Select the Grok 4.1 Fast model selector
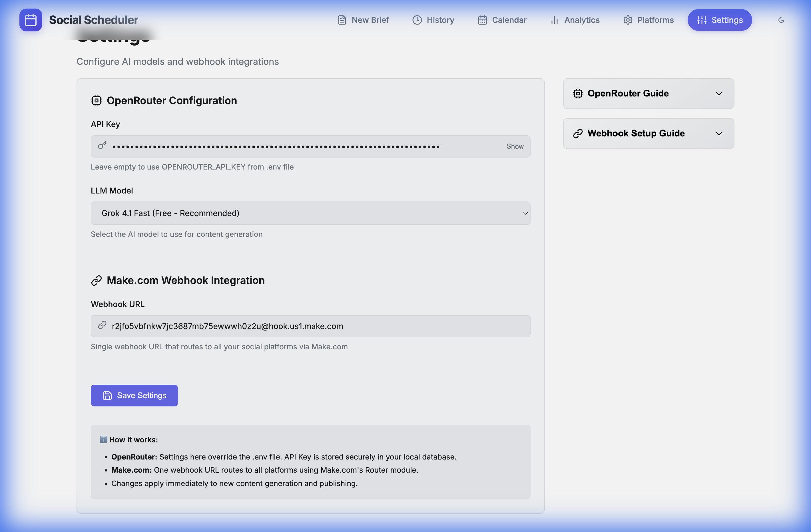Viewport: 811px width, 532px height. pos(310,213)
